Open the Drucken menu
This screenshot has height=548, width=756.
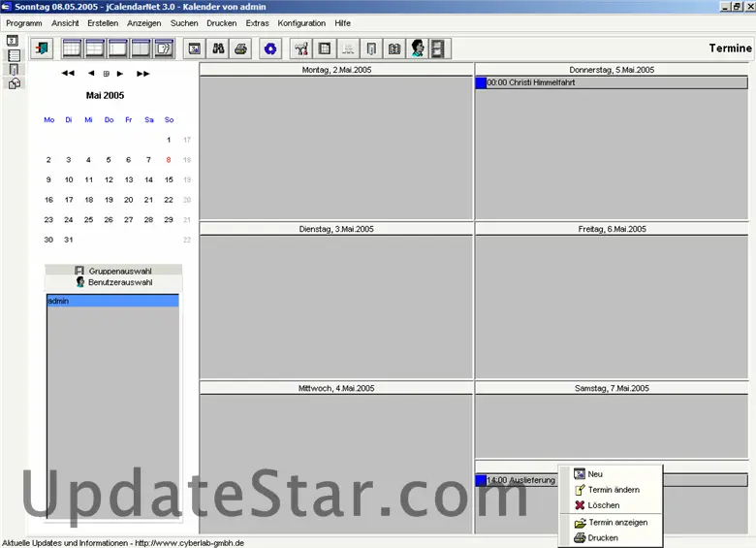(x=222, y=23)
